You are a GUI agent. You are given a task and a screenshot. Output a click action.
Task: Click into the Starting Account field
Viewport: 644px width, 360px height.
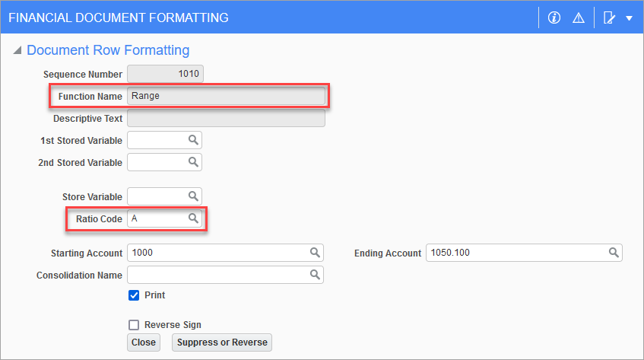pyautogui.click(x=218, y=253)
